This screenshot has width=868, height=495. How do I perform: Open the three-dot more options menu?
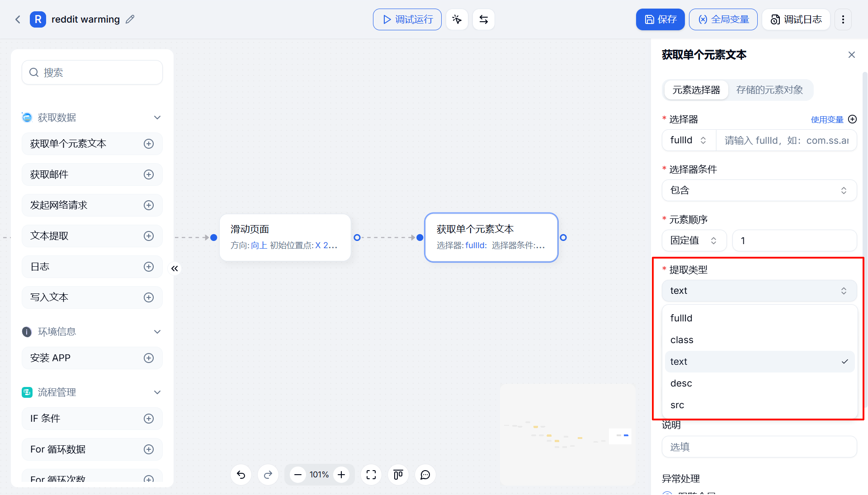[x=843, y=19]
